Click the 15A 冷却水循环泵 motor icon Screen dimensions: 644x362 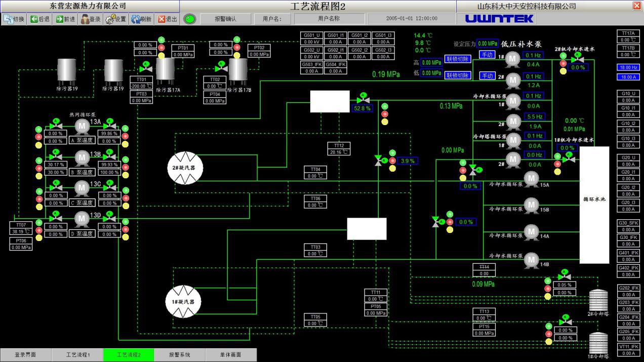[531, 178]
